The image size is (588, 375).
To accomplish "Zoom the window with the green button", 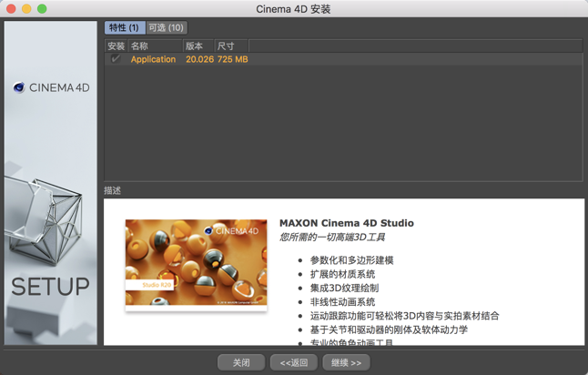I will tap(42, 8).
